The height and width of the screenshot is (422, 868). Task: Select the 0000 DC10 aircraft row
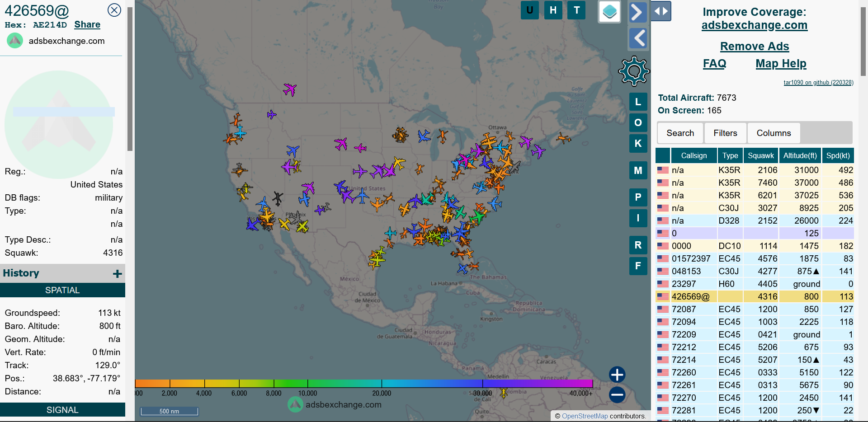pyautogui.click(x=755, y=246)
